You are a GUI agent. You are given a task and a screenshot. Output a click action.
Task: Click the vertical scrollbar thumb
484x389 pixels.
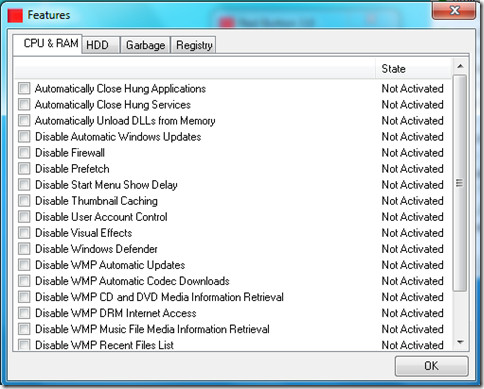pos(460,183)
